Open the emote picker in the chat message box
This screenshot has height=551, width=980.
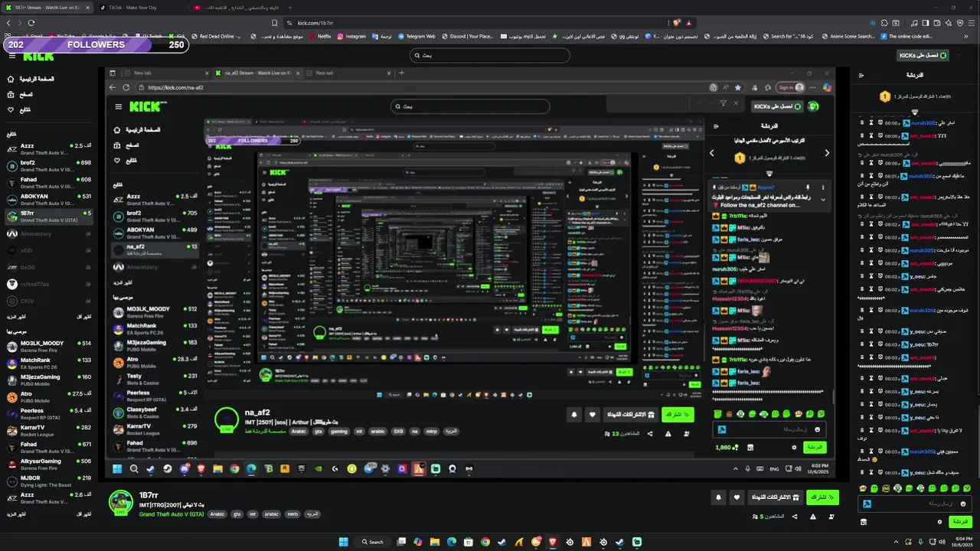(963, 504)
